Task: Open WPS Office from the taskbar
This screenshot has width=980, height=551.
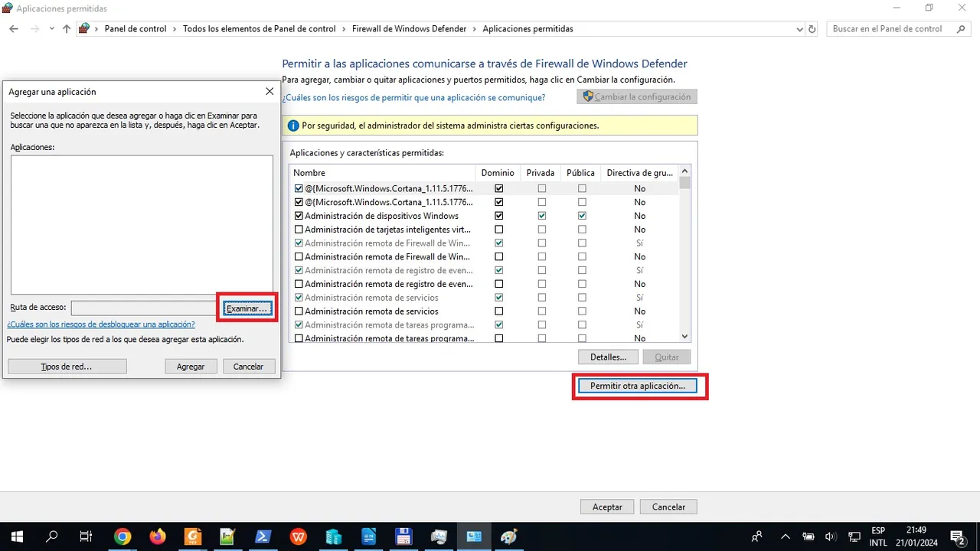Action: 299,536
